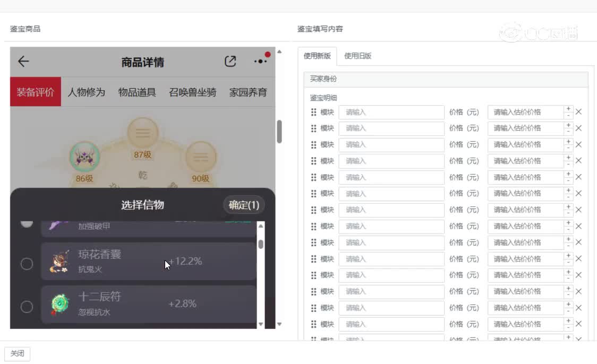Viewport: 597px width, 364px height.
Task: Delete the first 模块 row with its X
Action: pyautogui.click(x=579, y=112)
